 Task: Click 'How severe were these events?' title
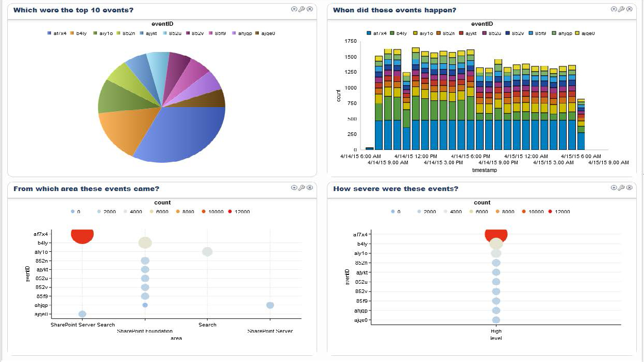point(395,189)
